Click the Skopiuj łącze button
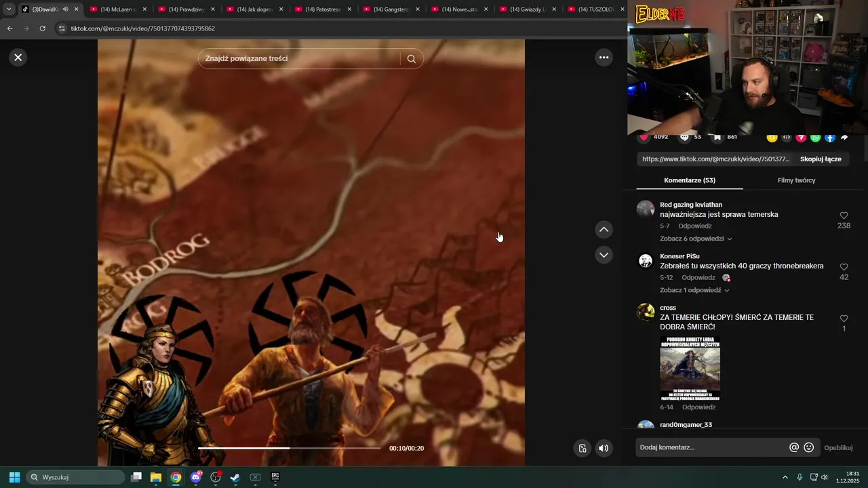The width and height of the screenshot is (868, 488). (821, 159)
